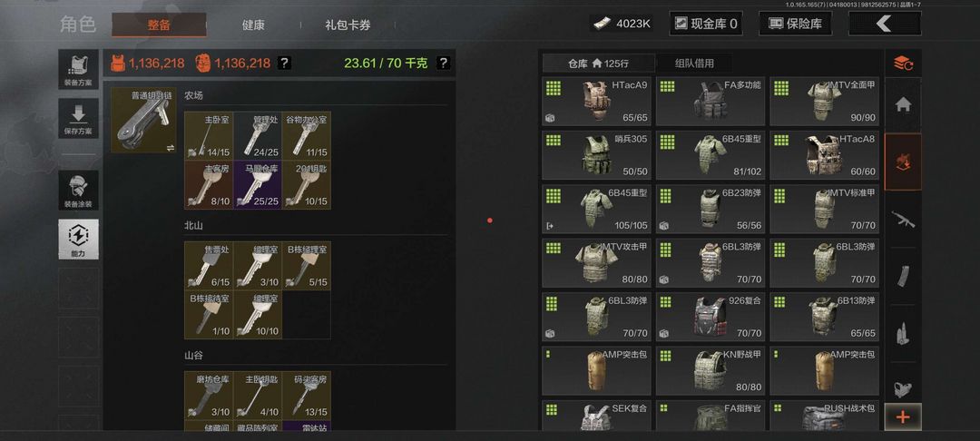Click the question mark beside weight 23.61/70
The height and width of the screenshot is (441, 980).
[x=443, y=64]
